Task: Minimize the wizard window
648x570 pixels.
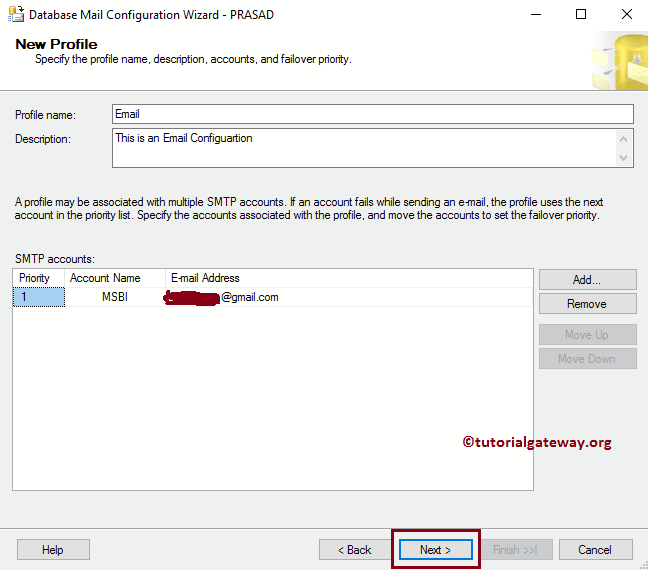Action: [x=536, y=14]
